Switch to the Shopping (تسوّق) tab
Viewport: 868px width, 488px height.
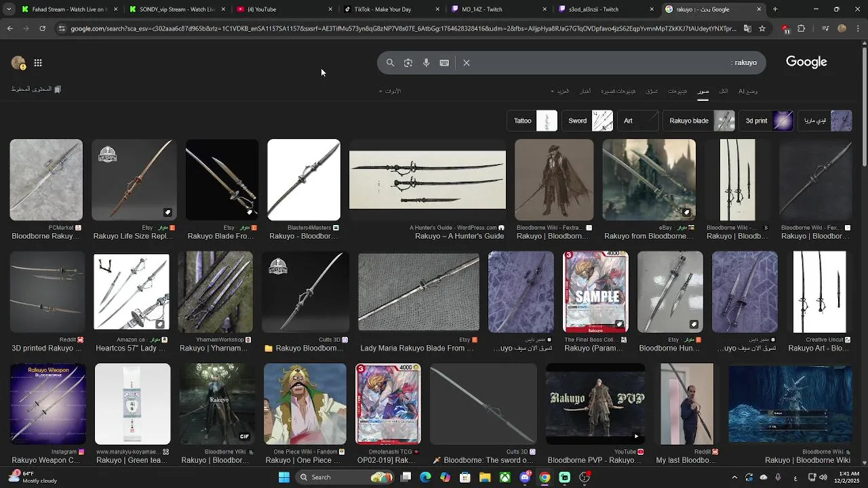tap(652, 91)
